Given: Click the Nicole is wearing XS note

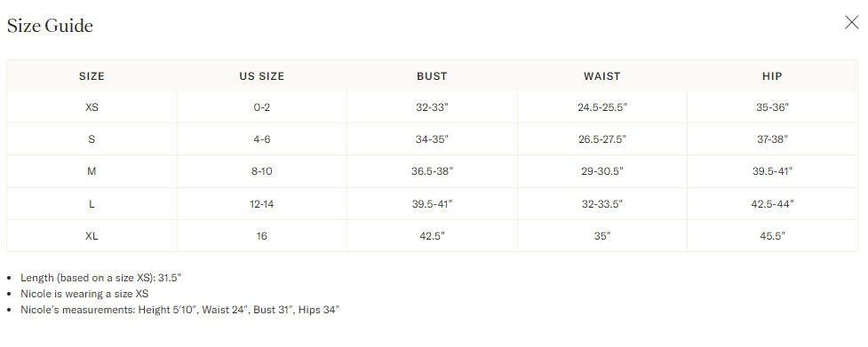Looking at the screenshot, I should (x=84, y=294).
